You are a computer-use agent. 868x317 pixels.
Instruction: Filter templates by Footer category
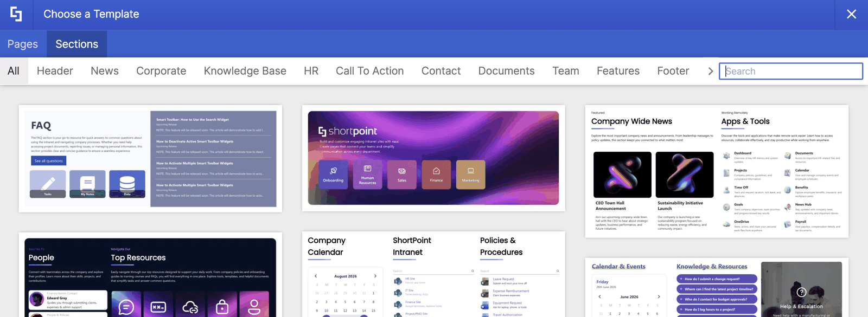[x=673, y=71]
